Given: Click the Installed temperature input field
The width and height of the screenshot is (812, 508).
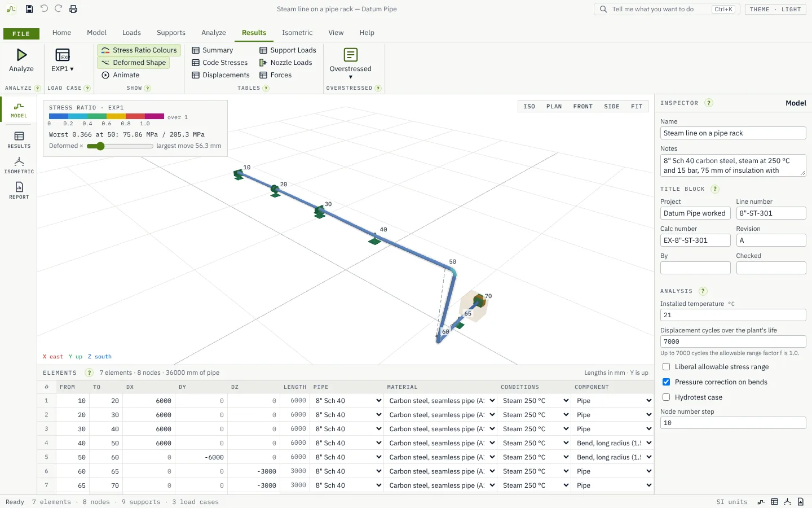Looking at the screenshot, I should 733,315.
